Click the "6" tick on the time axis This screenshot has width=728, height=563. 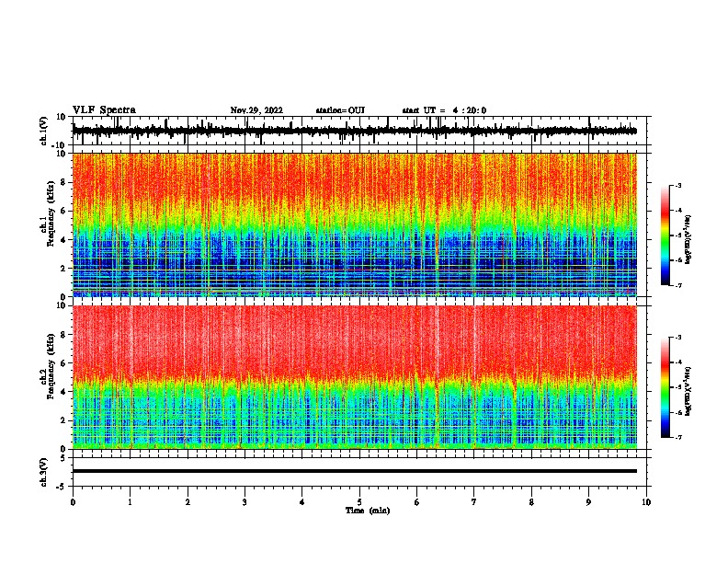[x=417, y=502]
